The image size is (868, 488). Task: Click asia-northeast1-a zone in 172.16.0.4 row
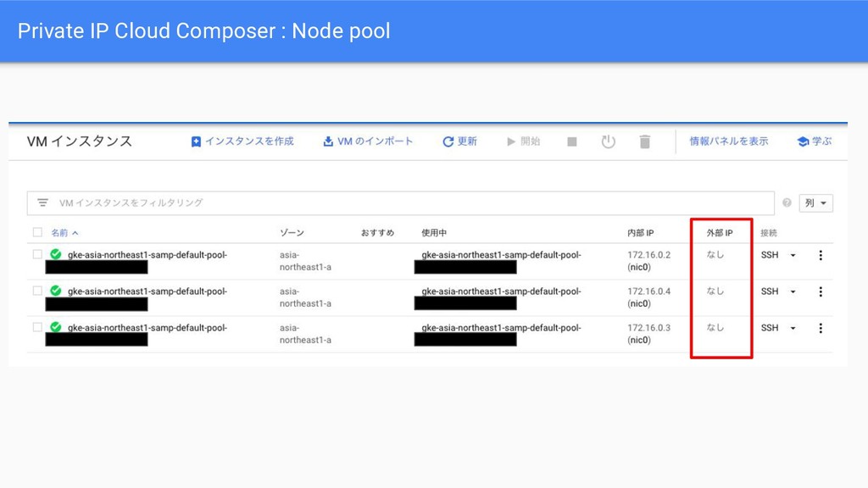pos(305,297)
